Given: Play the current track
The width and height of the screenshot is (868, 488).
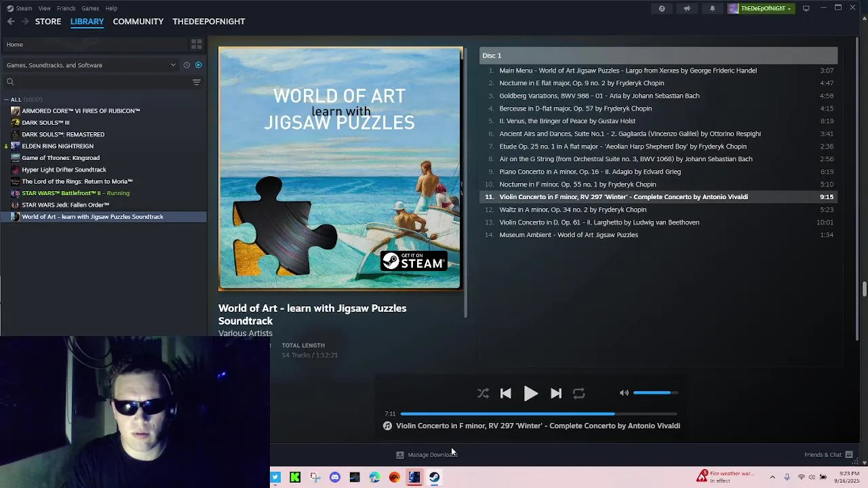Looking at the screenshot, I should 531,393.
